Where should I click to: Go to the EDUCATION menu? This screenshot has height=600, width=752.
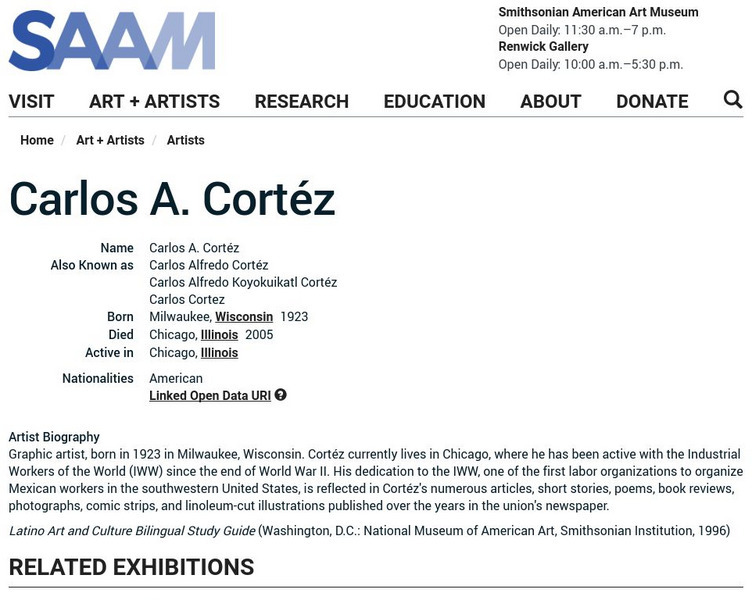(434, 101)
